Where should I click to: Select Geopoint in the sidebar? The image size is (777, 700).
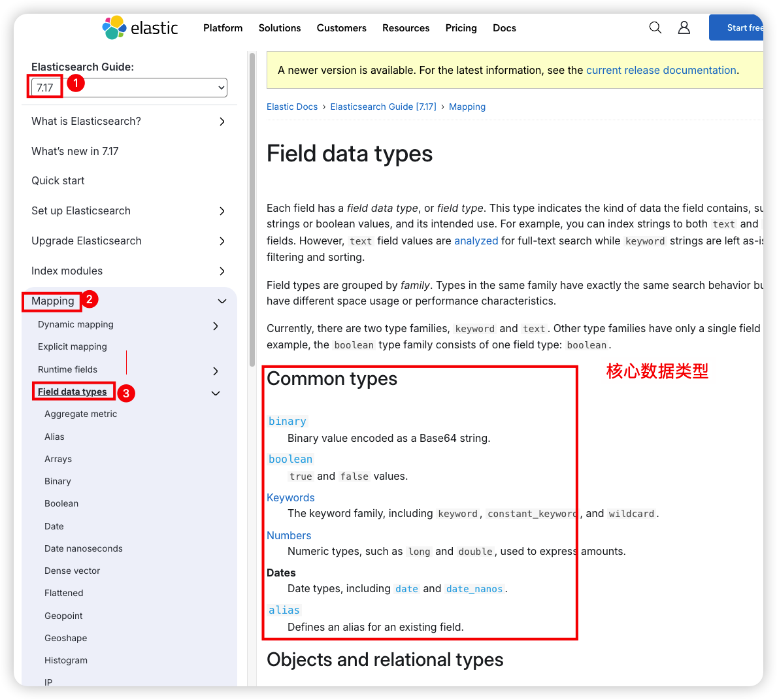[x=63, y=616]
